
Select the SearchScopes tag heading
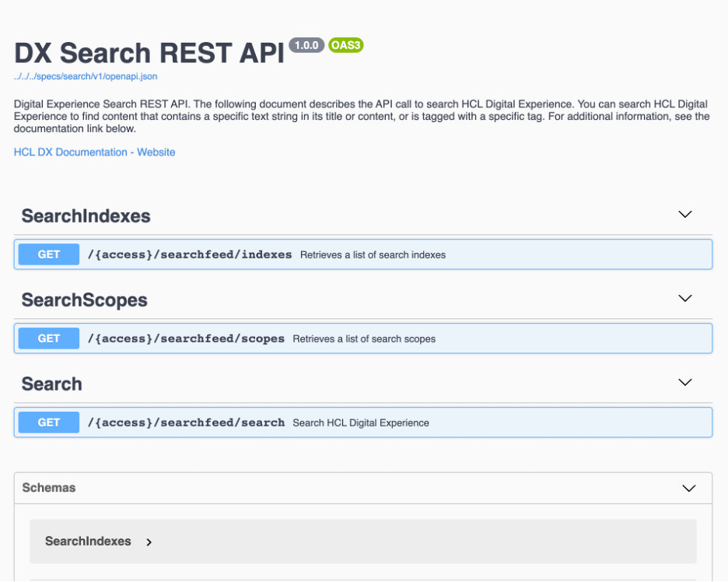tap(84, 300)
